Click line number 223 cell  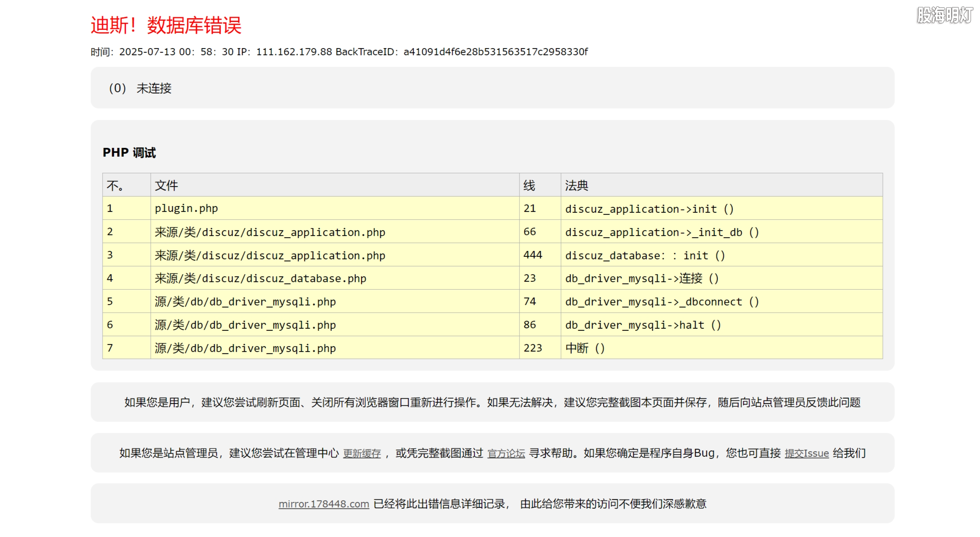540,347
